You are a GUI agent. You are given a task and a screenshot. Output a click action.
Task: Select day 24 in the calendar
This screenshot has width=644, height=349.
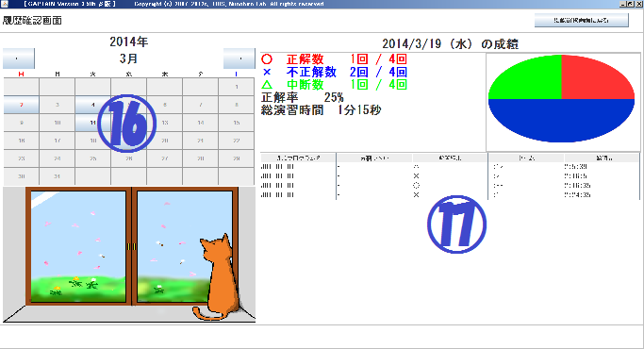point(58,158)
